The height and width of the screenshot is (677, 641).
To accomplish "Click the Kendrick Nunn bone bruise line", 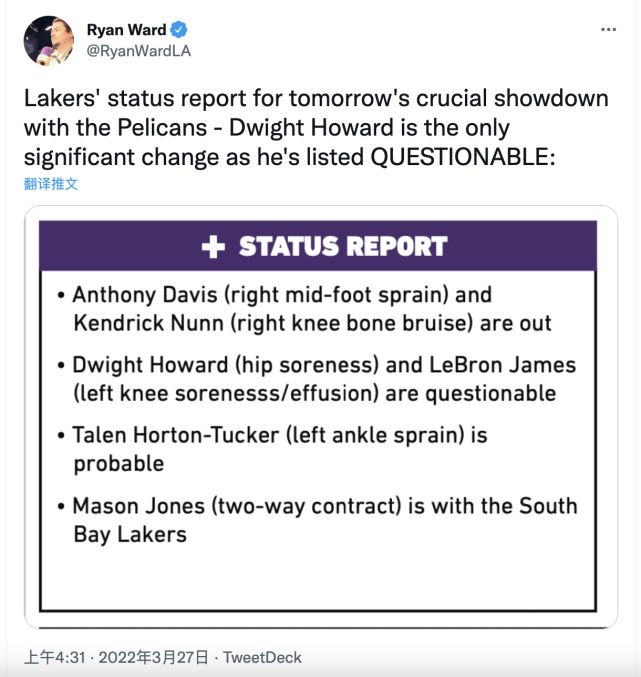I will (x=312, y=323).
